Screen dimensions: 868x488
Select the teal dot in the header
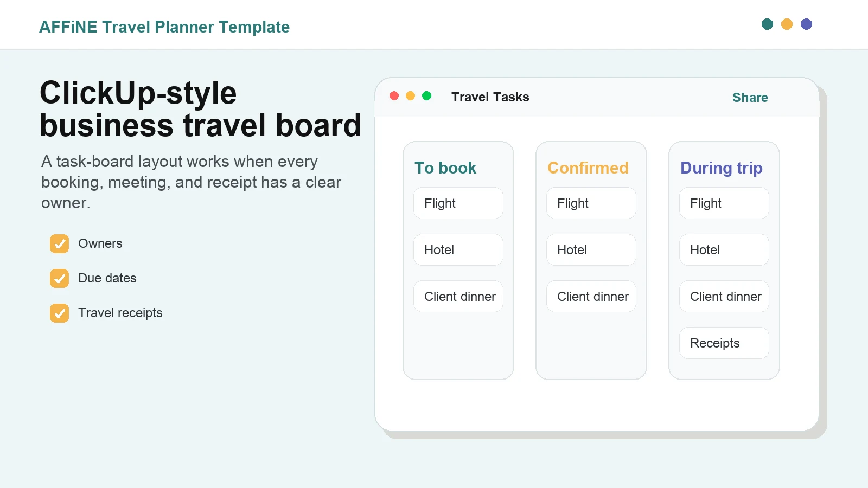[x=767, y=24]
